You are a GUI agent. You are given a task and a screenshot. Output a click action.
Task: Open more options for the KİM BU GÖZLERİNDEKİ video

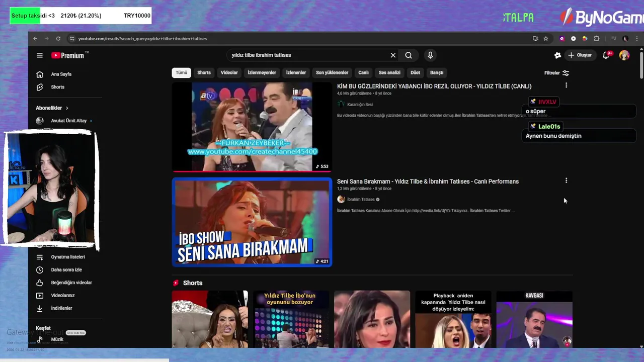(x=566, y=85)
